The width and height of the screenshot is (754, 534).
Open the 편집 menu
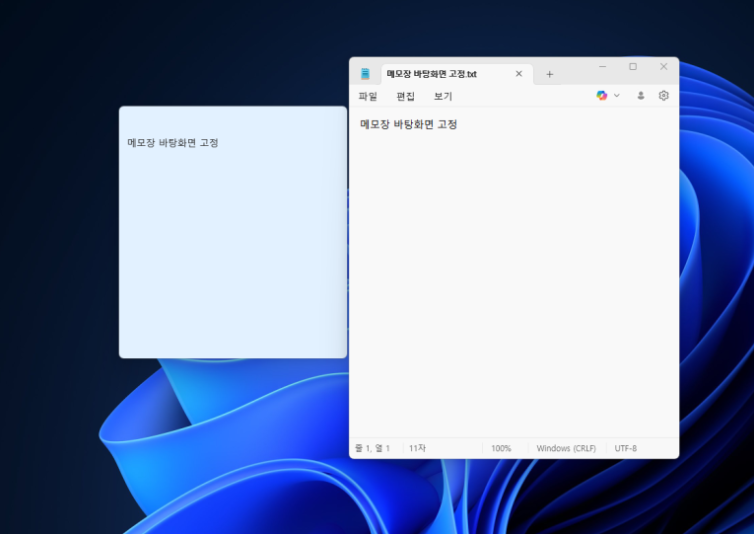(405, 96)
